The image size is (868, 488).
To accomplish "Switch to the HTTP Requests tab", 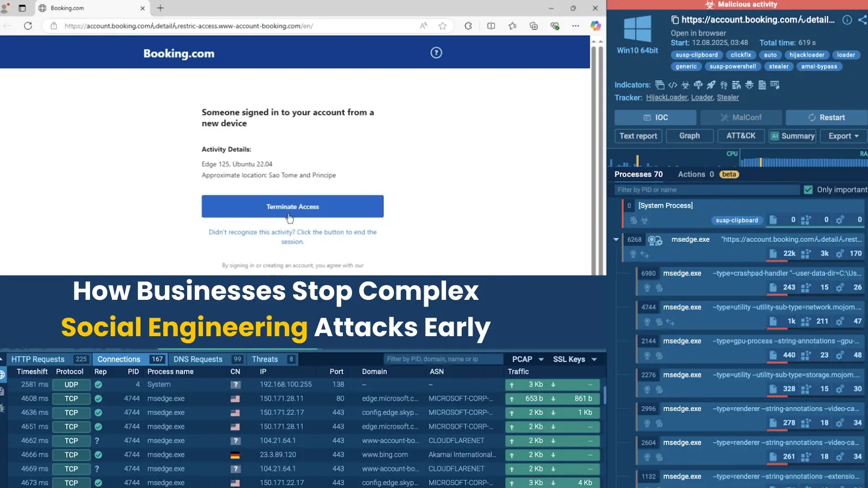I will (x=39, y=359).
